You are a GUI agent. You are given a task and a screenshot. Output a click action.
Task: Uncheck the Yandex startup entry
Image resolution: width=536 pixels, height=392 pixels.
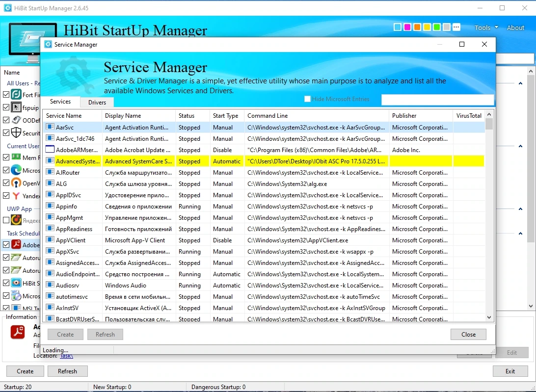point(6,195)
